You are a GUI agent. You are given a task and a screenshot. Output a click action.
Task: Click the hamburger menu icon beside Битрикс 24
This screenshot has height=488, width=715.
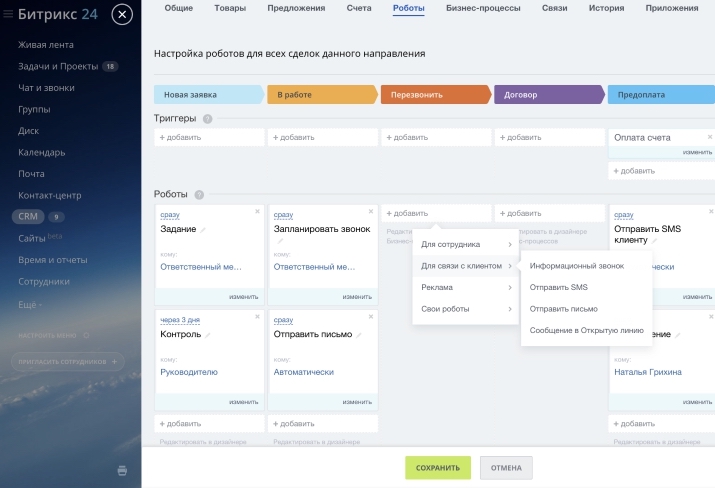tap(10, 14)
